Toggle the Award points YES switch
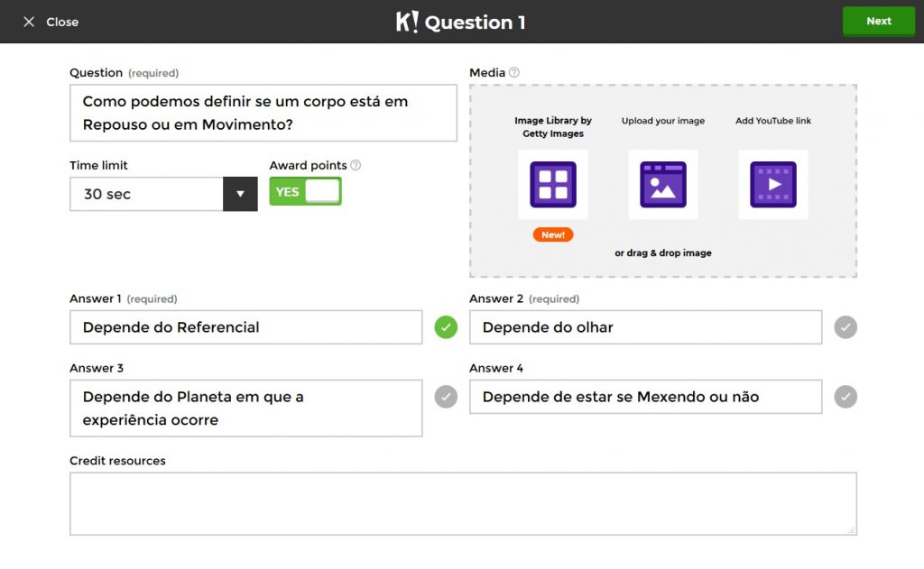 point(306,191)
